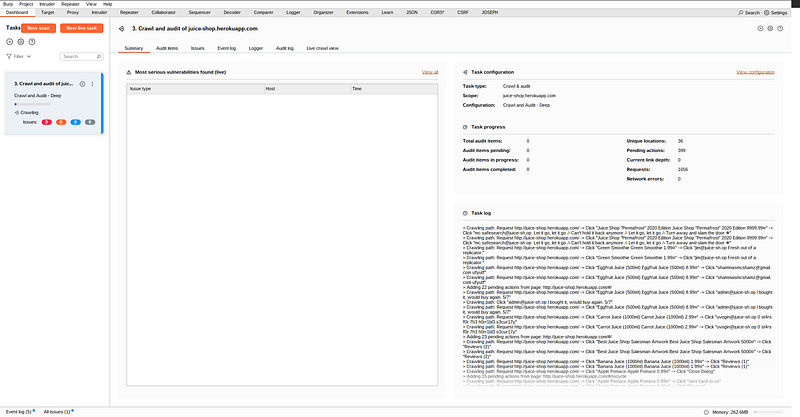Click the icon beside Task log heading

(x=465, y=213)
